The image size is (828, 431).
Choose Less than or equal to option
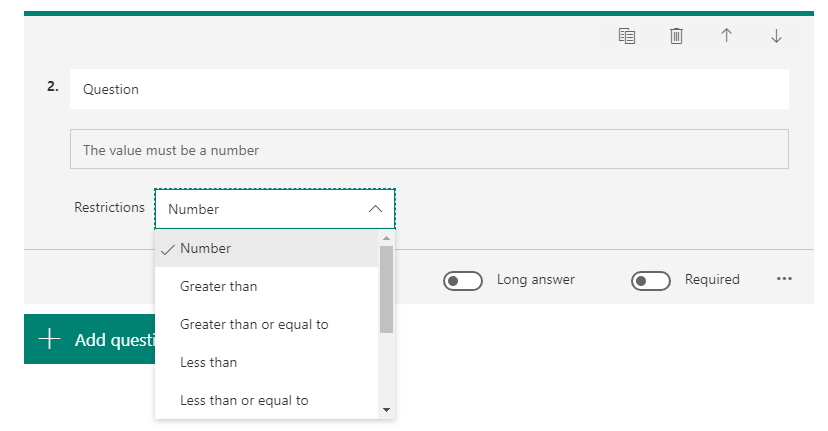pos(267,400)
